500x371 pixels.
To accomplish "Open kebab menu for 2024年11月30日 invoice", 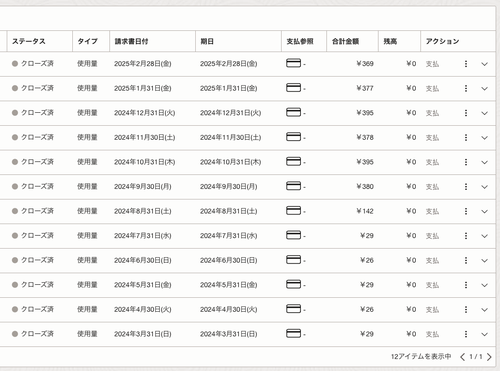I will click(466, 137).
